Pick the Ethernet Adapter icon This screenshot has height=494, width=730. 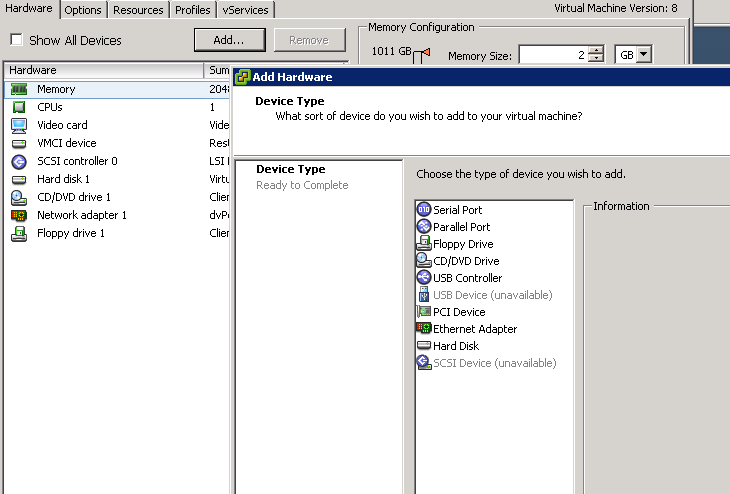point(424,329)
